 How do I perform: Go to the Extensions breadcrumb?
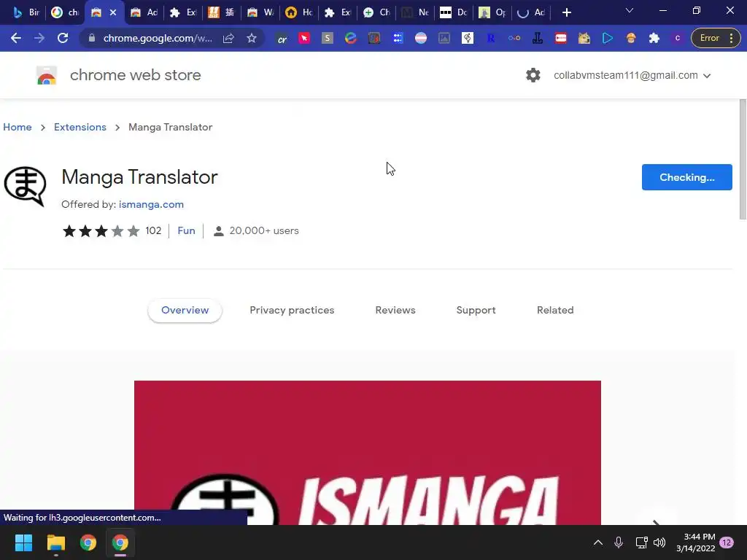click(x=80, y=127)
